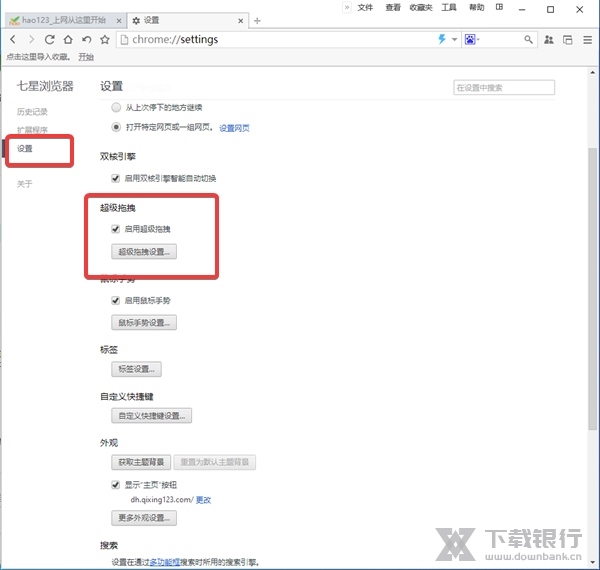Click the lightning speed mode icon
This screenshot has height=570, width=600.
[442, 39]
